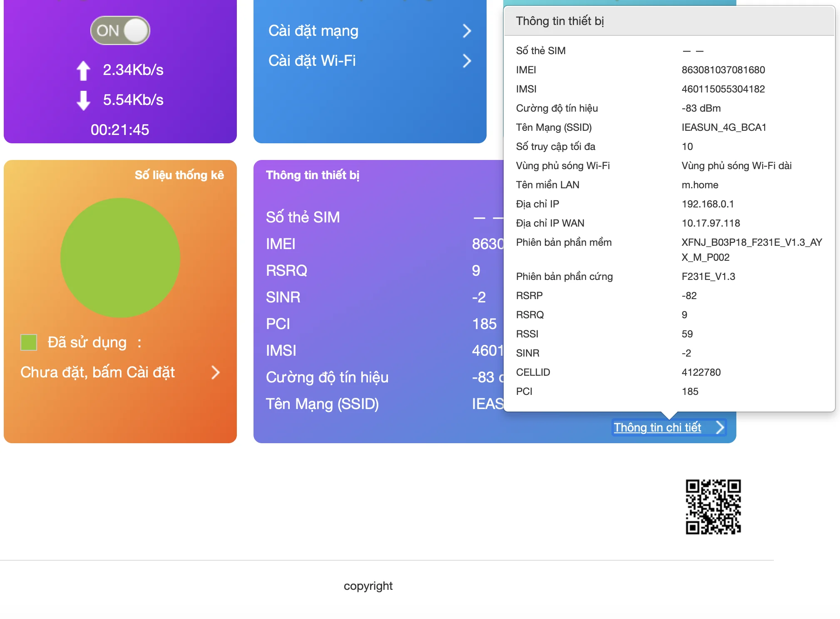Toggle the ON connection switch
Screen dimensions: 840x619
pos(120,30)
